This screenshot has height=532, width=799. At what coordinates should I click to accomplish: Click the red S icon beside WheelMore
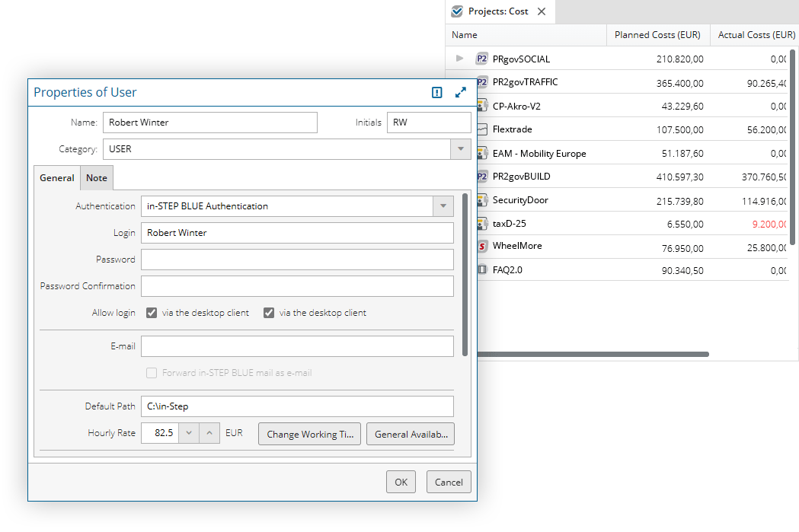481,246
